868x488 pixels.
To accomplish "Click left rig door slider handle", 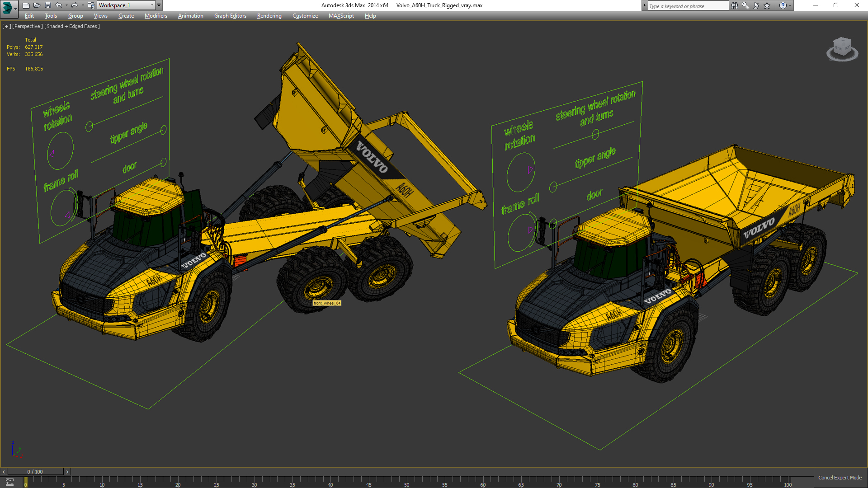I will (x=163, y=162).
